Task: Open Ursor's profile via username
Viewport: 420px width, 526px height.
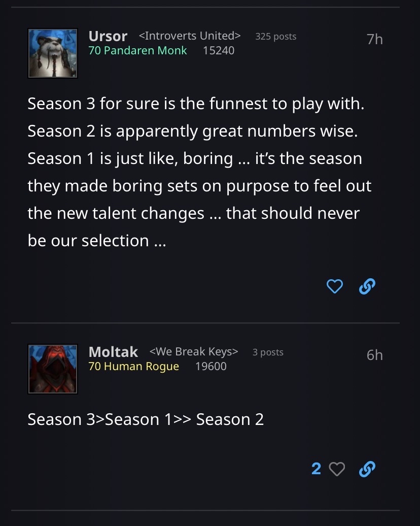Action: click(x=108, y=36)
